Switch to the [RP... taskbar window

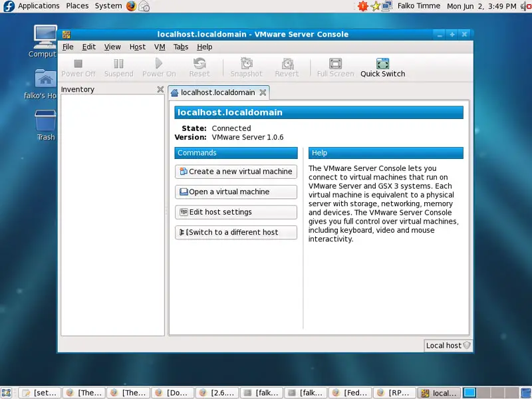point(394,392)
